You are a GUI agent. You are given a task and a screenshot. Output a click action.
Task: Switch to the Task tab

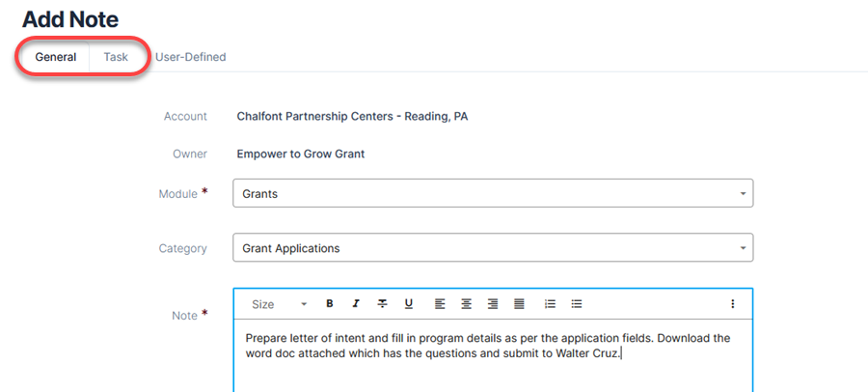pos(116,57)
